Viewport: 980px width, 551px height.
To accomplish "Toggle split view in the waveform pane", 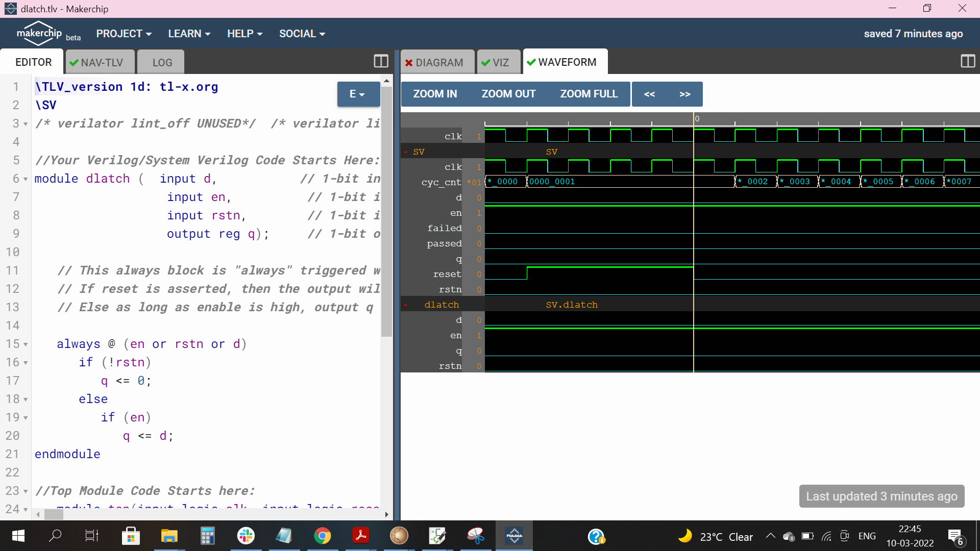I will 967,62.
